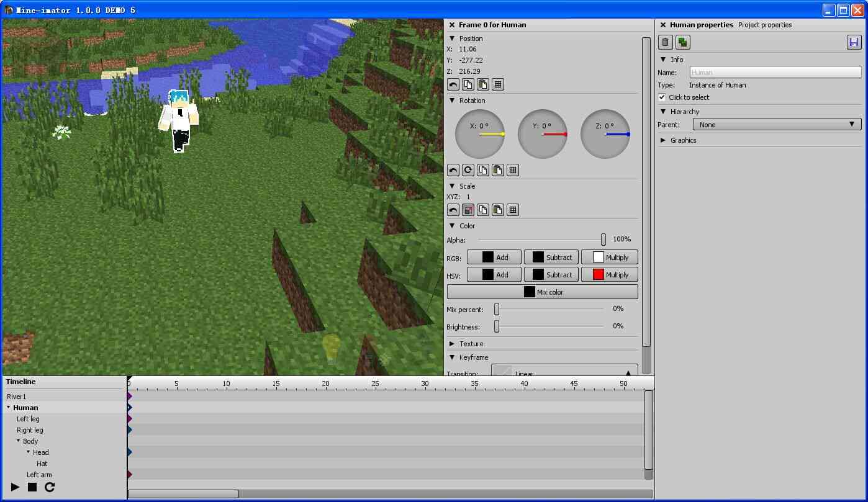Collapse the Body tree item
The width and height of the screenshot is (868, 502).
tap(19, 441)
